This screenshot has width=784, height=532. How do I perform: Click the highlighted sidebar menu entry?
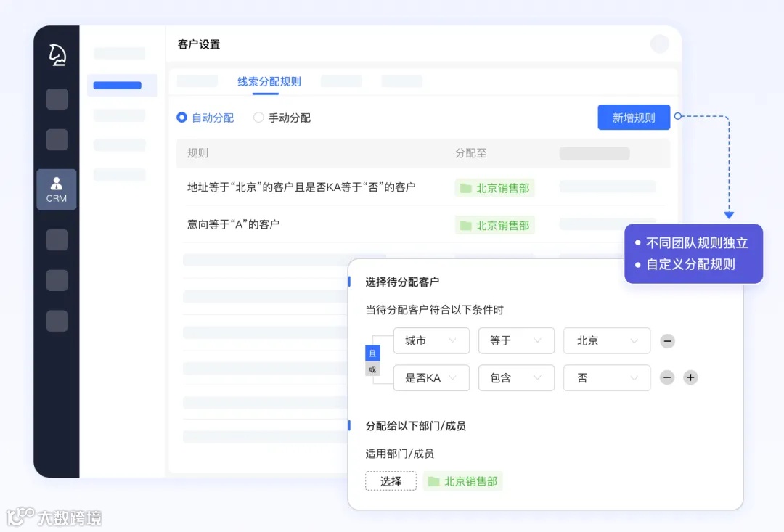point(122,85)
